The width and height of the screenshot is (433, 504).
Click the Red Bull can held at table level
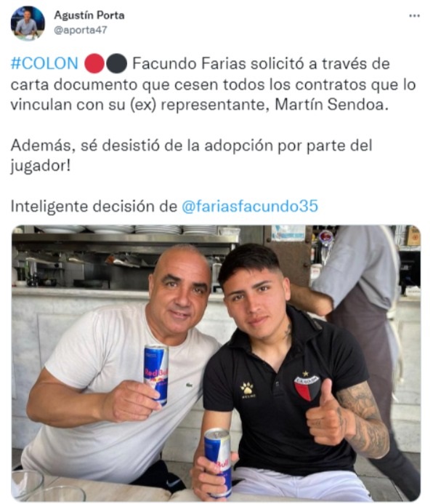tap(218, 463)
